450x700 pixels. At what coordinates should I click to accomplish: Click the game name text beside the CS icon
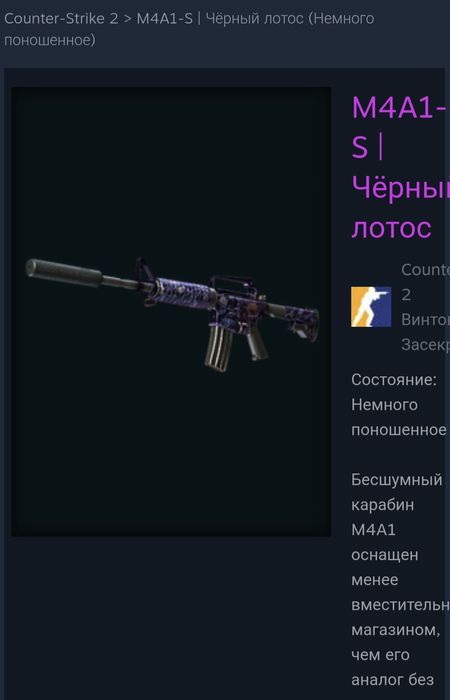click(425, 282)
